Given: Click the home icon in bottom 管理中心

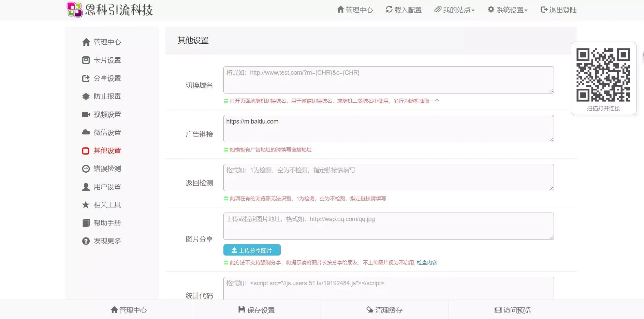Looking at the screenshot, I should [114, 310].
